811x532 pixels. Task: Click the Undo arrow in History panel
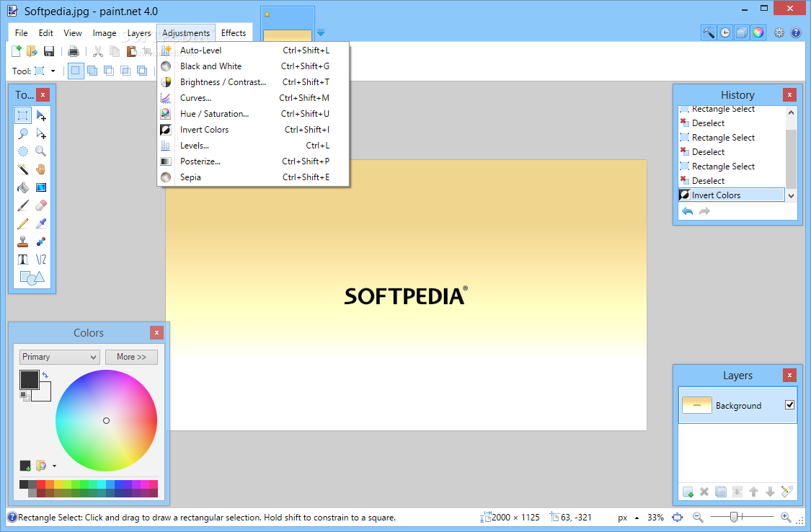[688, 211]
